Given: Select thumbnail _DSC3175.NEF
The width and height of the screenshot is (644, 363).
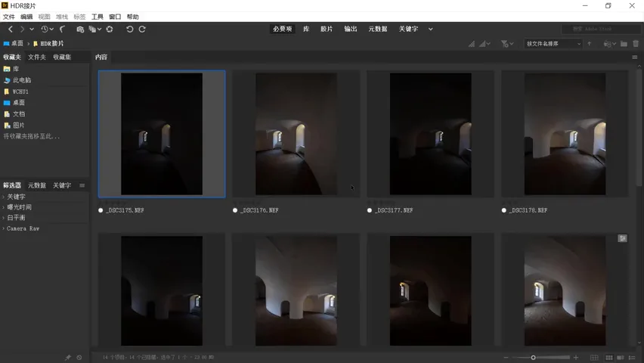Looking at the screenshot, I should [x=162, y=134].
